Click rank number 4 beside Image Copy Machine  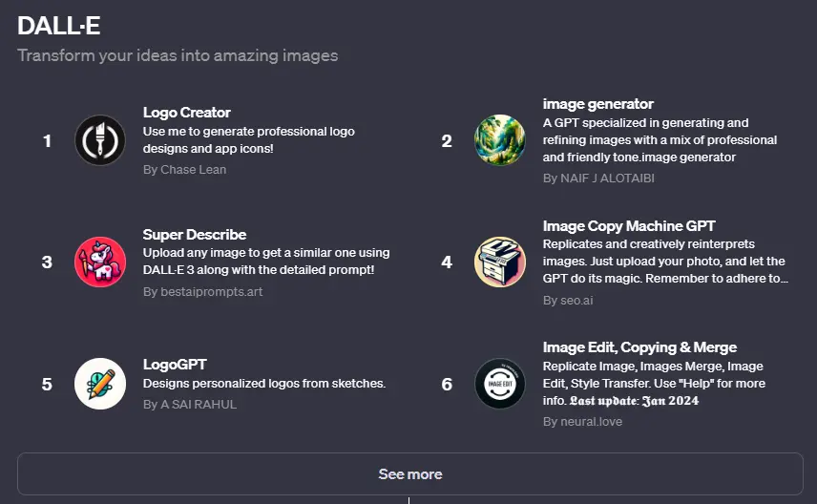(447, 262)
